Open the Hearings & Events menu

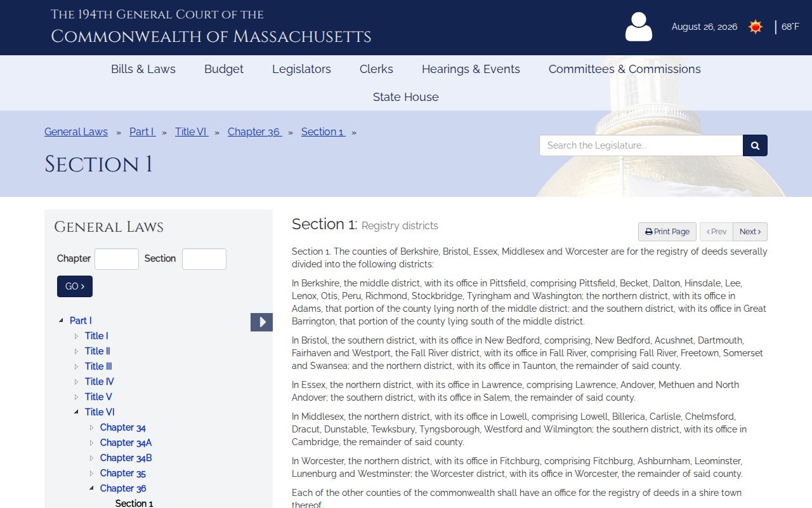[x=471, y=69]
